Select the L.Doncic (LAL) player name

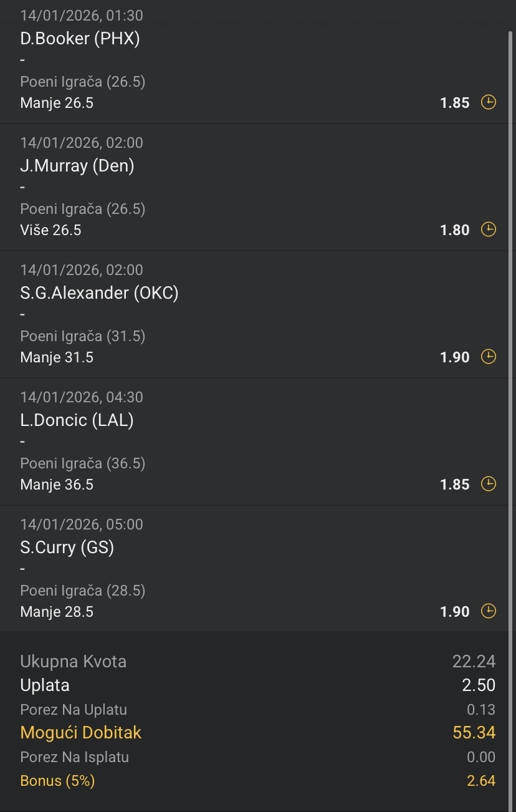point(77,420)
